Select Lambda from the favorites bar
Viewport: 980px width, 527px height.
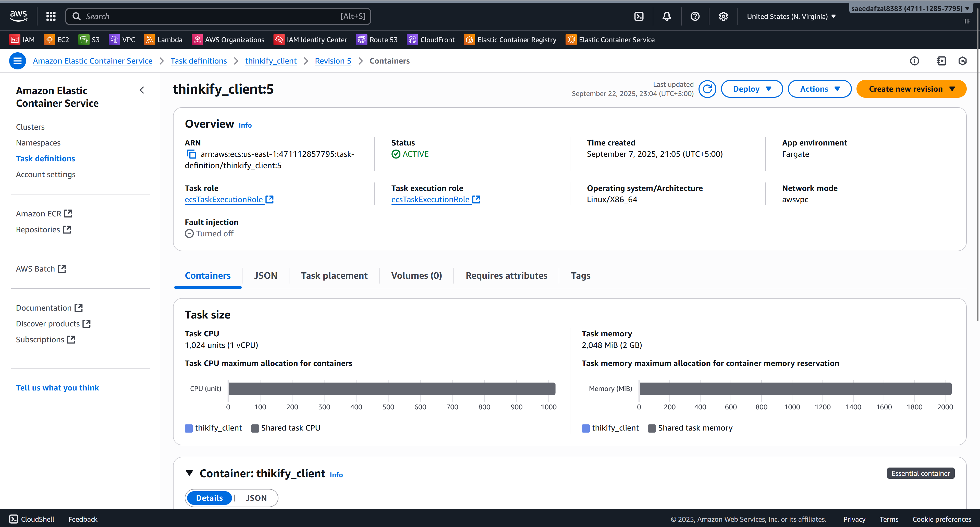coord(163,40)
